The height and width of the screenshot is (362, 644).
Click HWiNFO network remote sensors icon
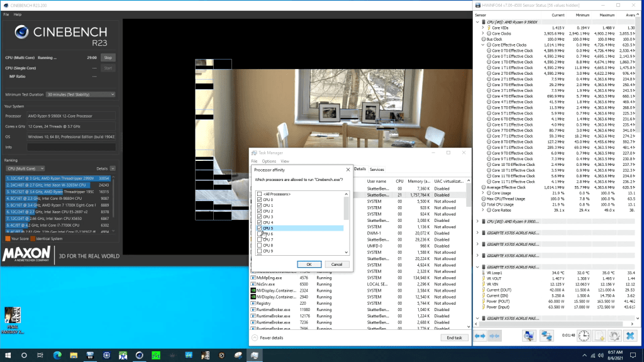click(x=547, y=336)
